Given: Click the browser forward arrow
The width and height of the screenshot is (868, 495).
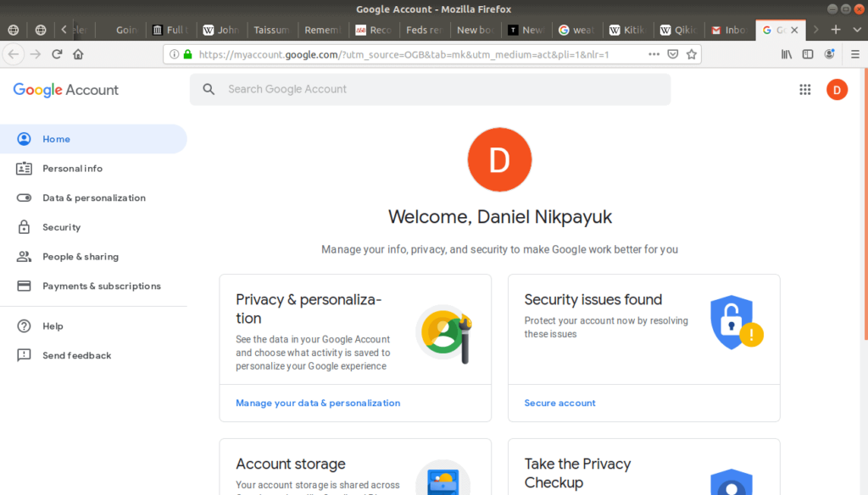Looking at the screenshot, I should (x=36, y=54).
